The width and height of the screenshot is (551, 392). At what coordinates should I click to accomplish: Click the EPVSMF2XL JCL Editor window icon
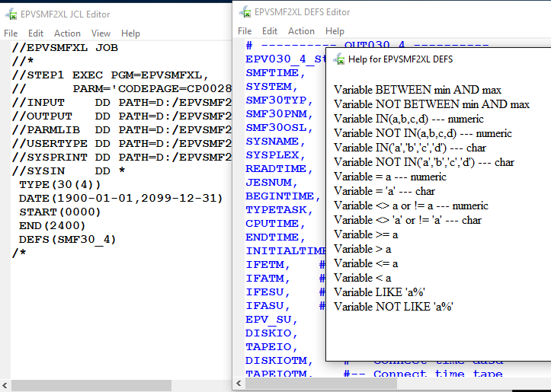tap(11, 14)
